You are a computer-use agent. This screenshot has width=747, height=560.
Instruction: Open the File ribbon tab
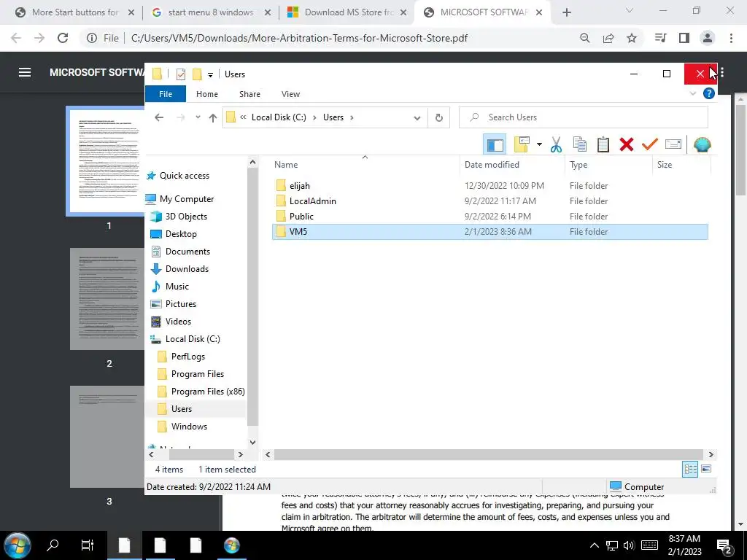(x=166, y=94)
